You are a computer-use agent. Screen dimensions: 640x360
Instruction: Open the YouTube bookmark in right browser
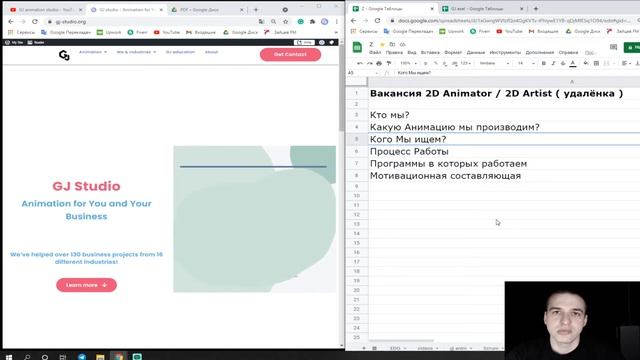point(509,31)
